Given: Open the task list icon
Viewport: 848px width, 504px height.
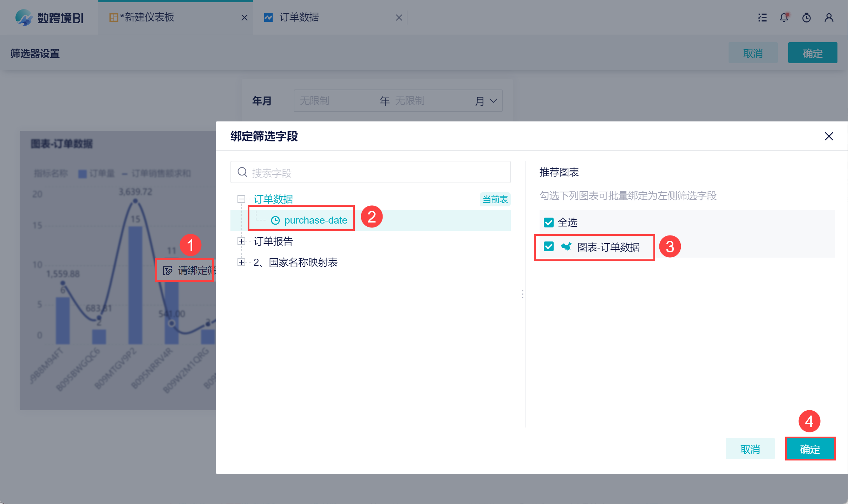Looking at the screenshot, I should (762, 18).
